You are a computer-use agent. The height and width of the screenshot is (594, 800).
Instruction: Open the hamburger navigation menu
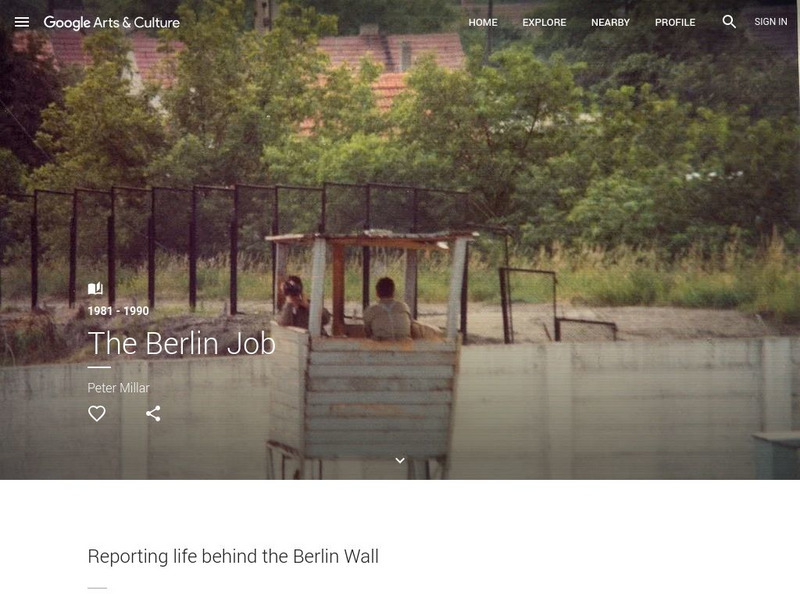(21, 22)
